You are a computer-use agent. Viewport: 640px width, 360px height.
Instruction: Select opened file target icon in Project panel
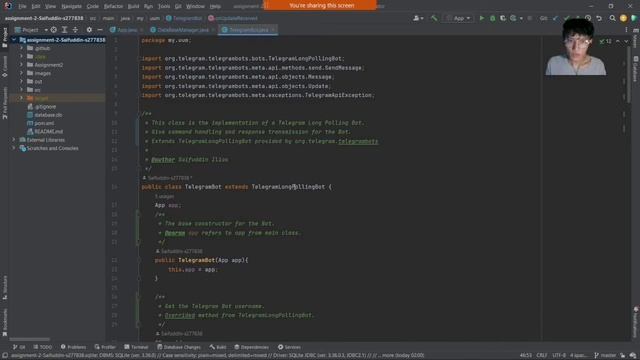(x=53, y=30)
